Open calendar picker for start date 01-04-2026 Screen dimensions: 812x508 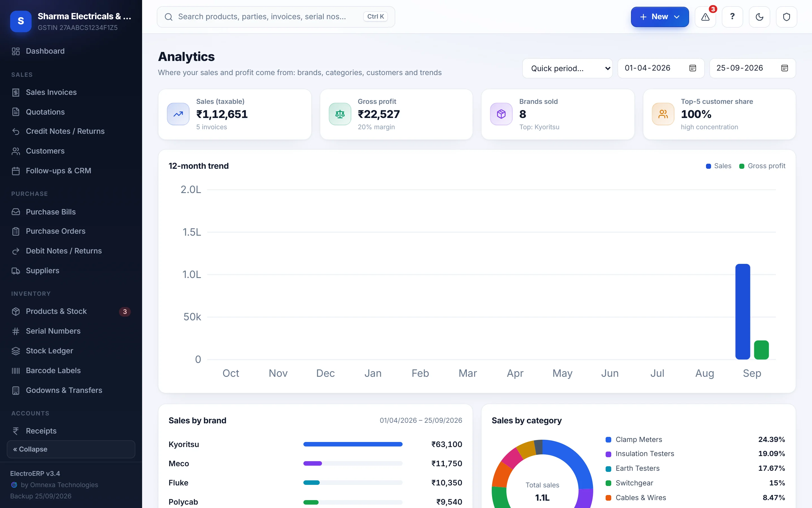click(692, 68)
